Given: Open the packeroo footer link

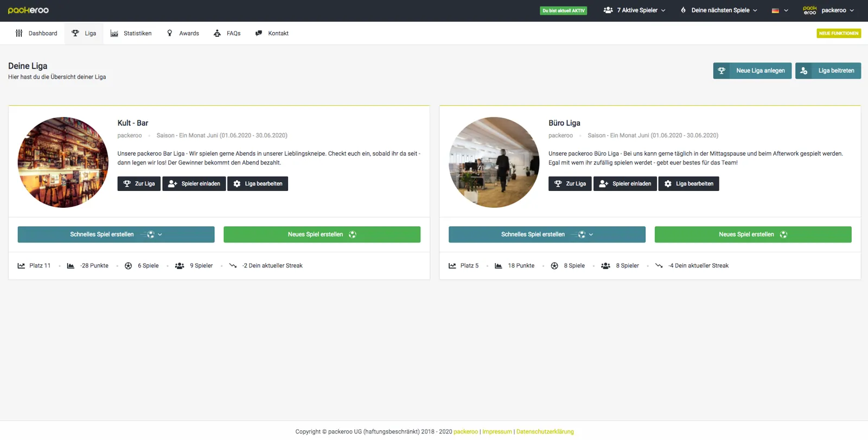Looking at the screenshot, I should (465, 432).
